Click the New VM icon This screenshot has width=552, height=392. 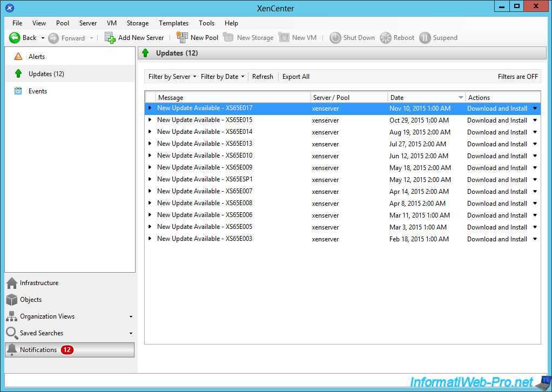284,37
